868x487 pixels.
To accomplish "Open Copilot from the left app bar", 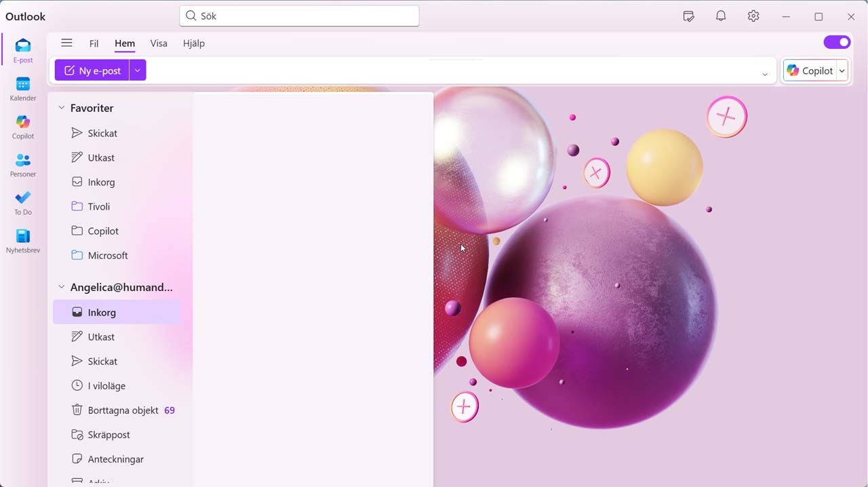I will coord(23,126).
